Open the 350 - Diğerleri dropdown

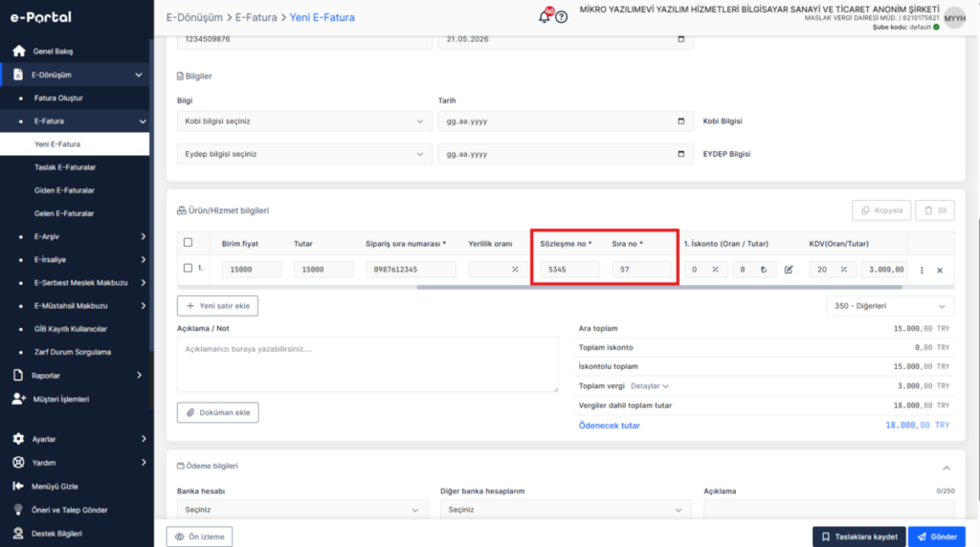[889, 306]
